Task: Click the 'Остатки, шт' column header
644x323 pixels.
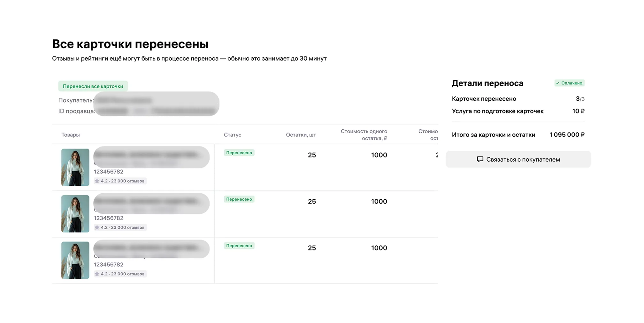Action: point(301,135)
